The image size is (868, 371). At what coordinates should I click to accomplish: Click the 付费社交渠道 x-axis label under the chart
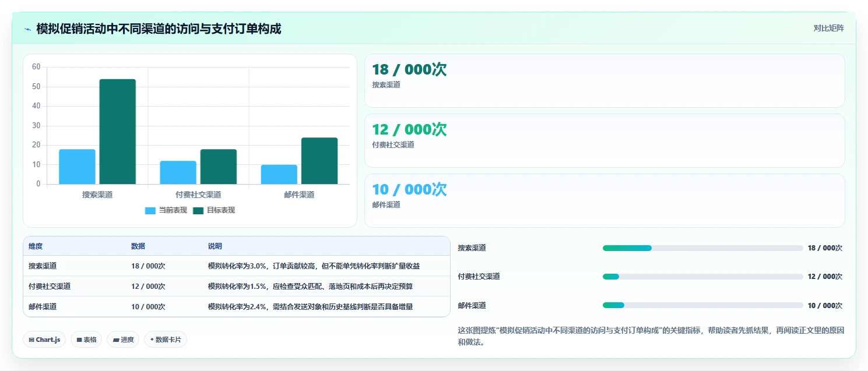pos(198,195)
